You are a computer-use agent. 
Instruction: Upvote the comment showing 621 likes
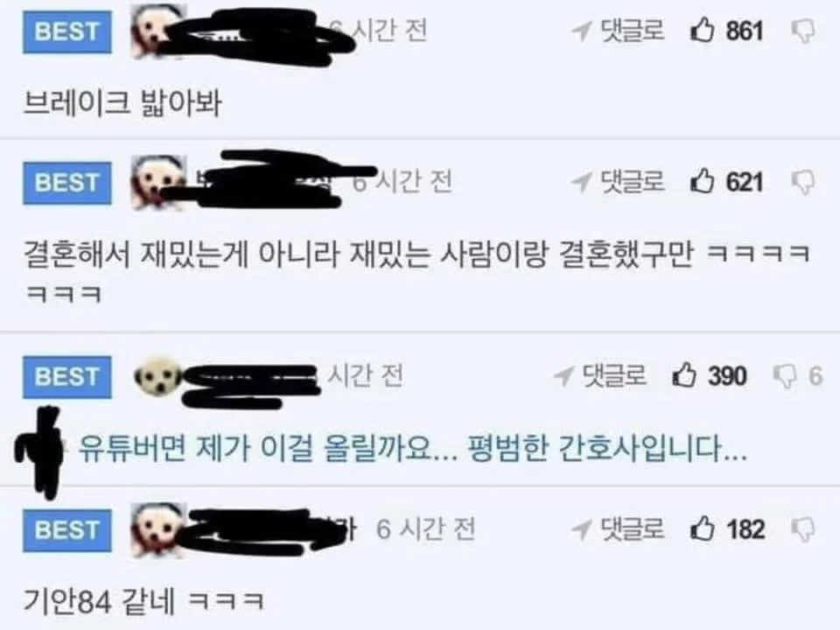pyautogui.click(x=702, y=180)
